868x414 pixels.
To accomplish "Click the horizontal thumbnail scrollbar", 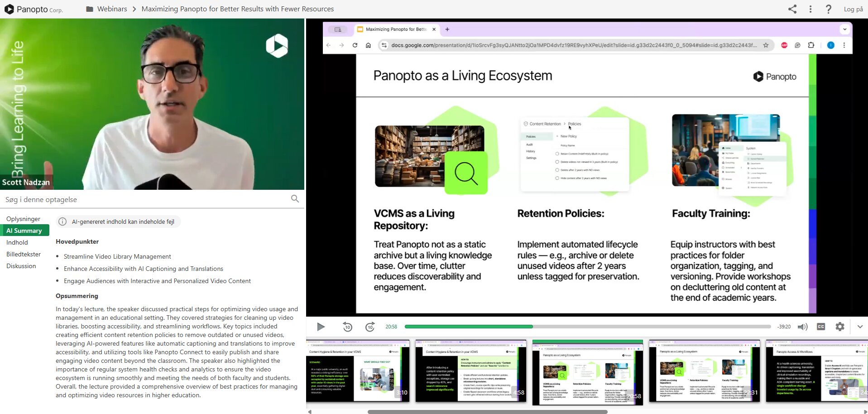I will pos(487,412).
